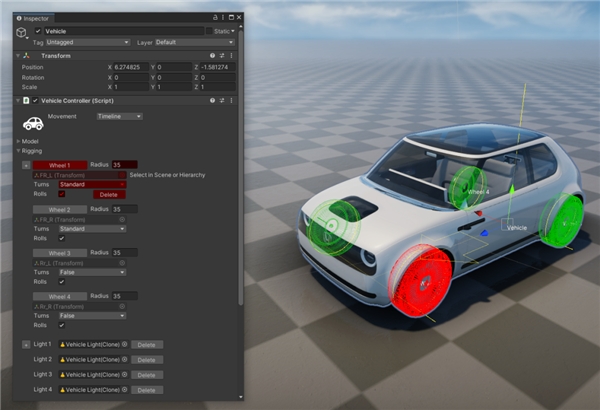Open Transform component three-dot menu

coord(232,56)
